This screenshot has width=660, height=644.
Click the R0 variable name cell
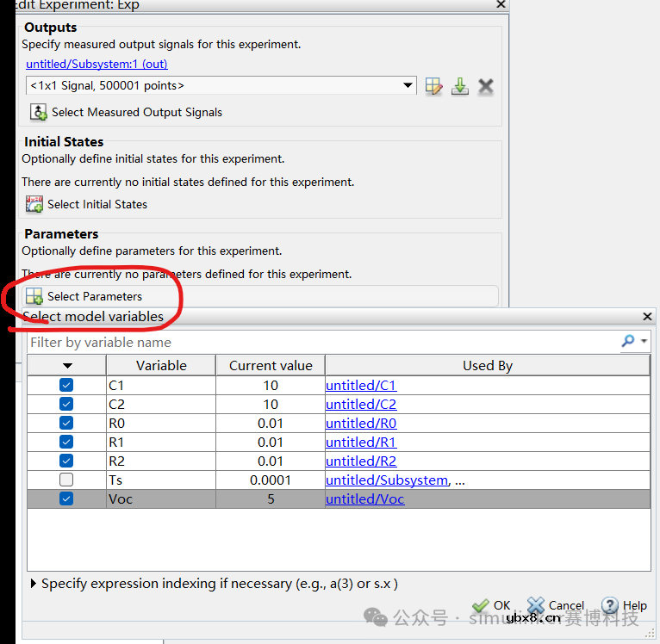[x=161, y=424]
